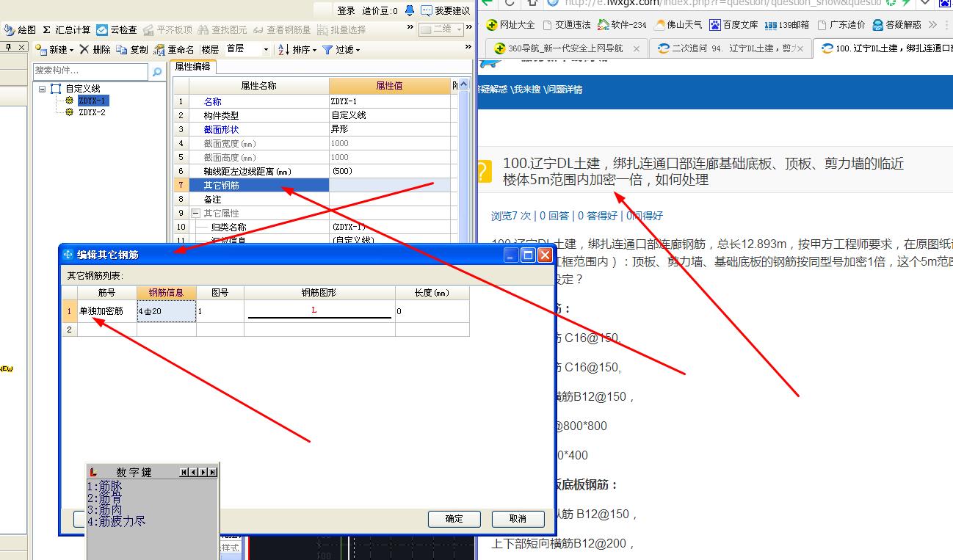Viewport: 953px width, 560px height.
Task: Collapse the 自定义线 tree node
Action: pyautogui.click(x=43, y=89)
